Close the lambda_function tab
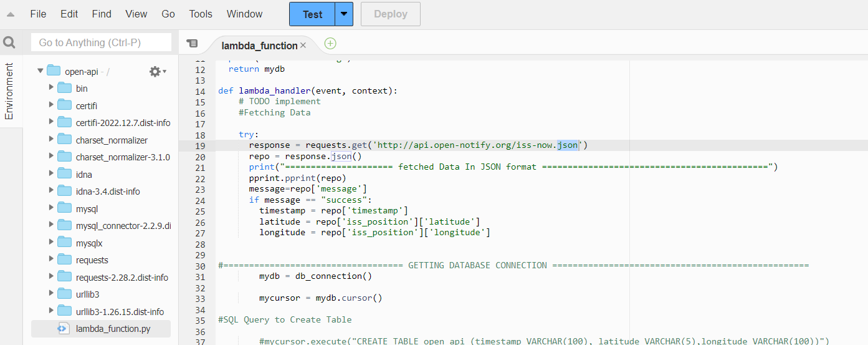This screenshot has width=868, height=345. [x=303, y=46]
